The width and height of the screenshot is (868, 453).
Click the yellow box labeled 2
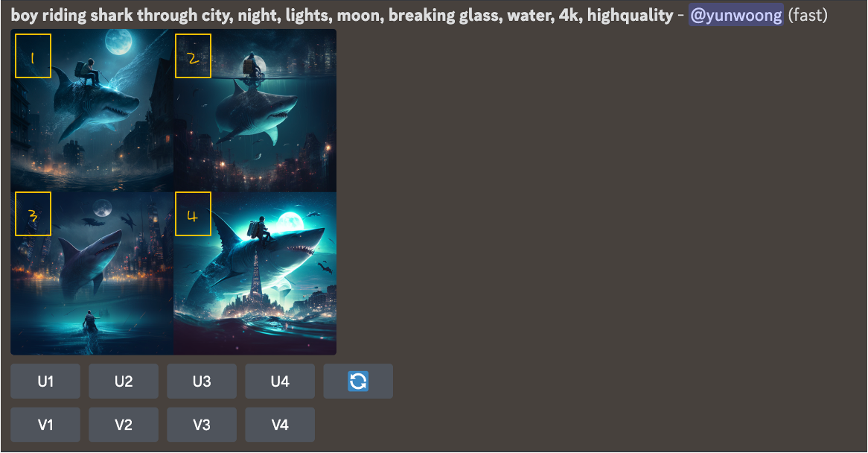click(x=194, y=56)
